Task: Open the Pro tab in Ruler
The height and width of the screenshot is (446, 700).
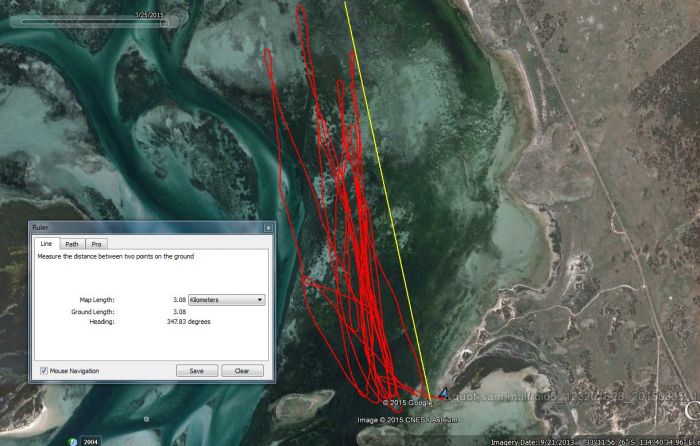Action: click(x=96, y=243)
